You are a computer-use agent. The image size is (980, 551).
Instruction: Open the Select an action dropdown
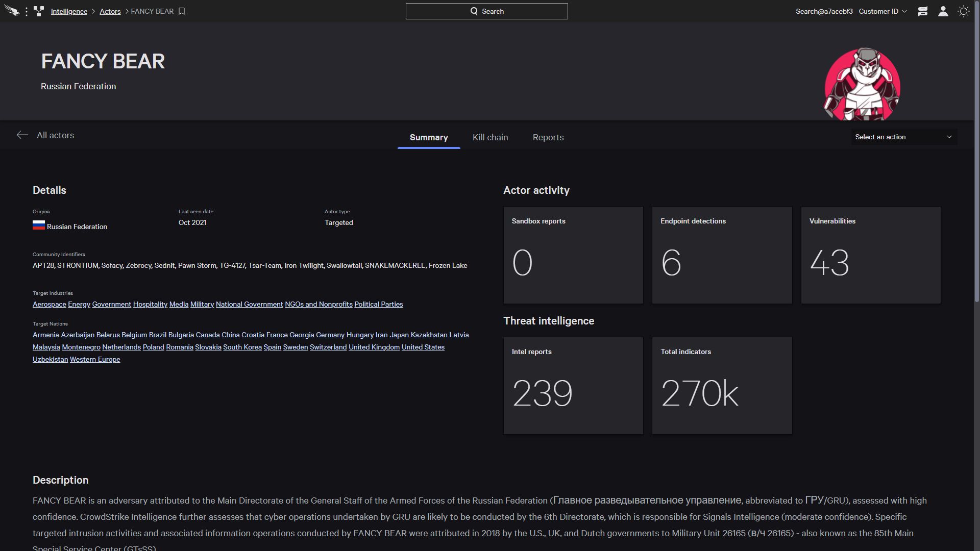pyautogui.click(x=904, y=137)
